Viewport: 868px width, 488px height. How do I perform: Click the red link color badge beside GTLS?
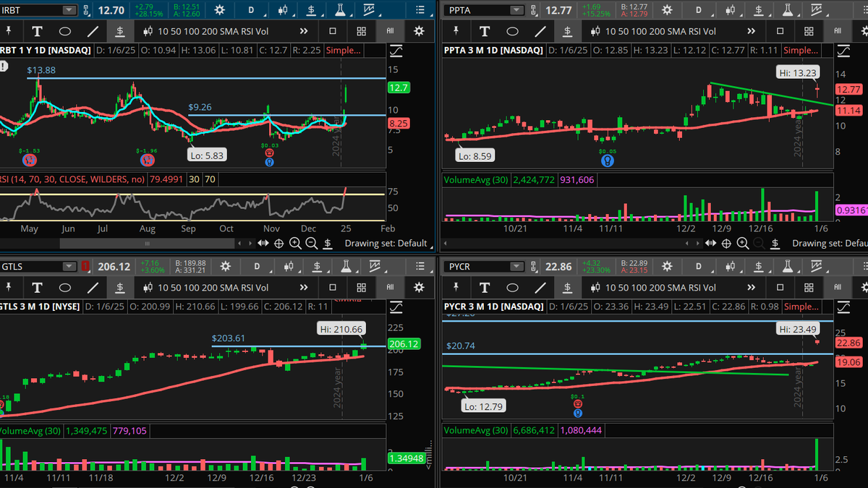[x=85, y=266]
